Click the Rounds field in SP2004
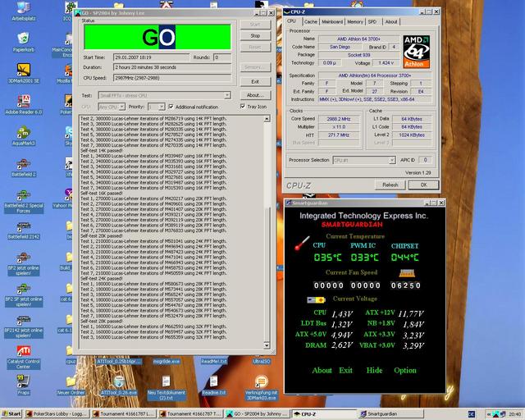Viewport: 525px width, 420px height. pos(222,57)
